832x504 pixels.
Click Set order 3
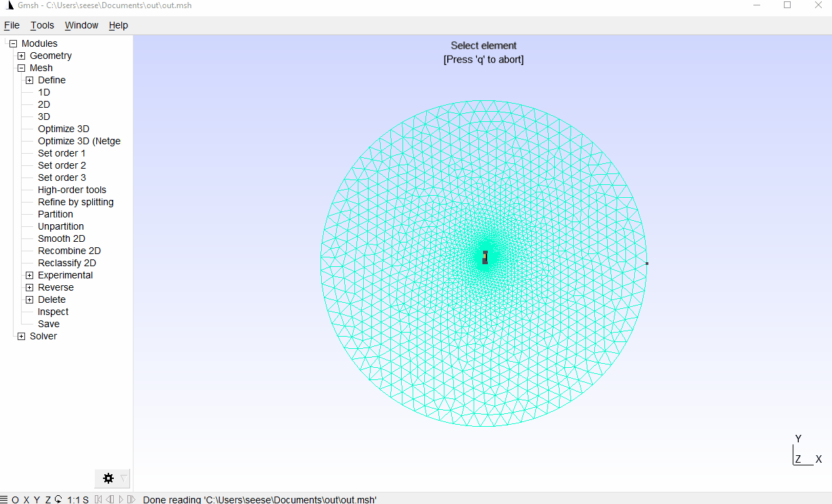pos(62,177)
